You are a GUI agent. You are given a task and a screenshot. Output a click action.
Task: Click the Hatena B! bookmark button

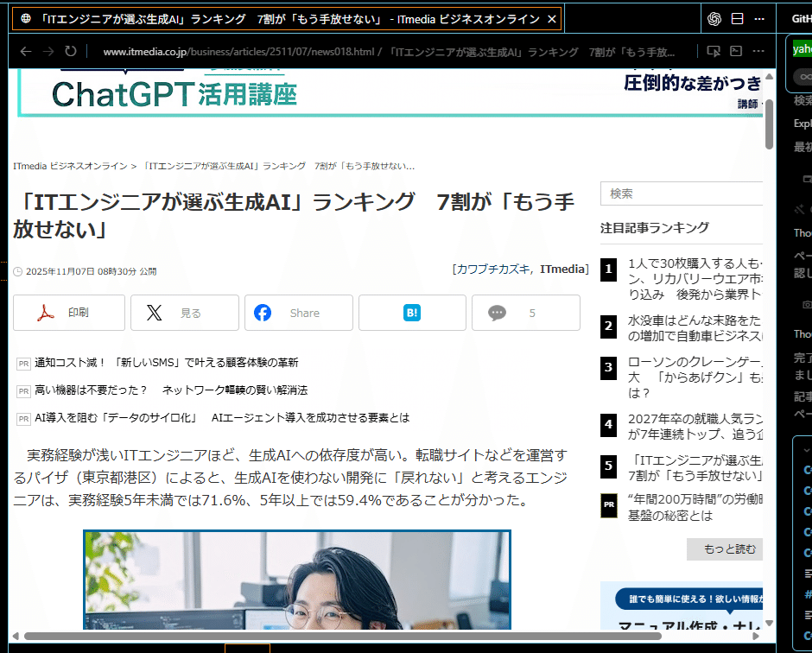click(412, 313)
